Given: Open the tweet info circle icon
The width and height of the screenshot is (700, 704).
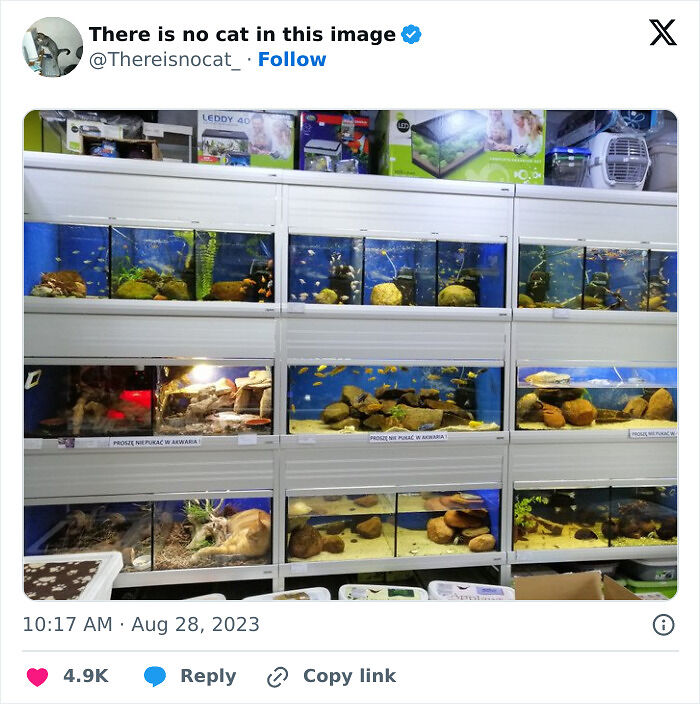Looking at the screenshot, I should click(663, 625).
